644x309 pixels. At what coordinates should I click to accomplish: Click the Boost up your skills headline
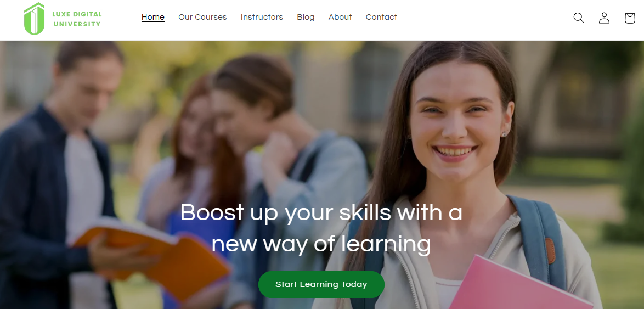(321, 228)
